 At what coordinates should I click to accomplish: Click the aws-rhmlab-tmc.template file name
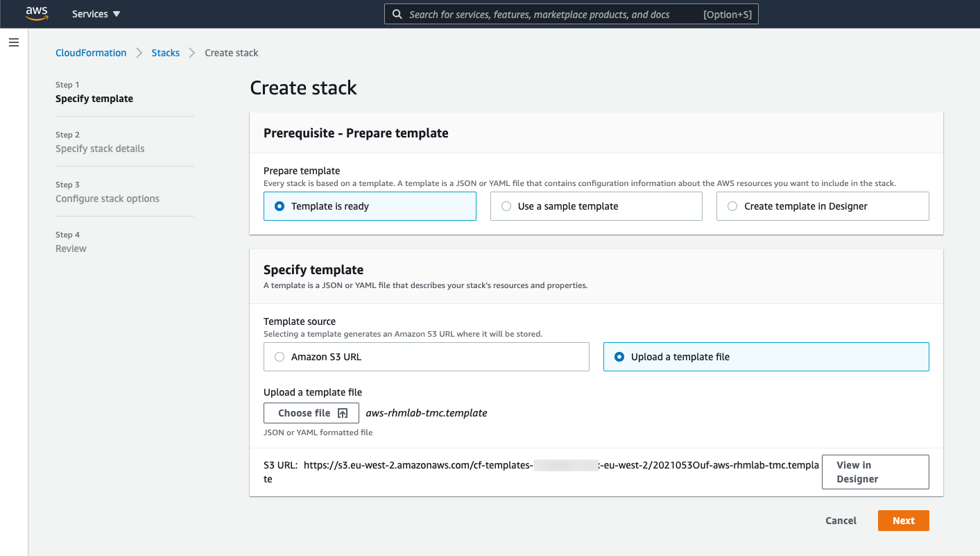(427, 413)
